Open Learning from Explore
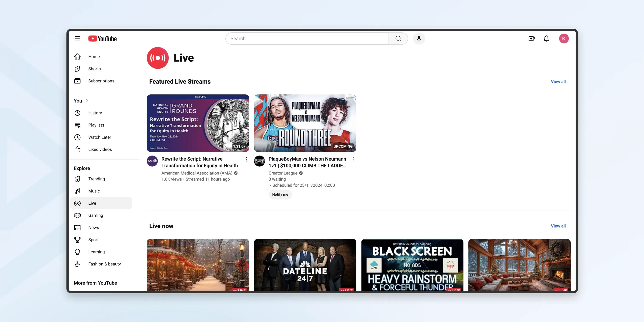Viewport: 644px width, 322px height. (x=101, y=252)
